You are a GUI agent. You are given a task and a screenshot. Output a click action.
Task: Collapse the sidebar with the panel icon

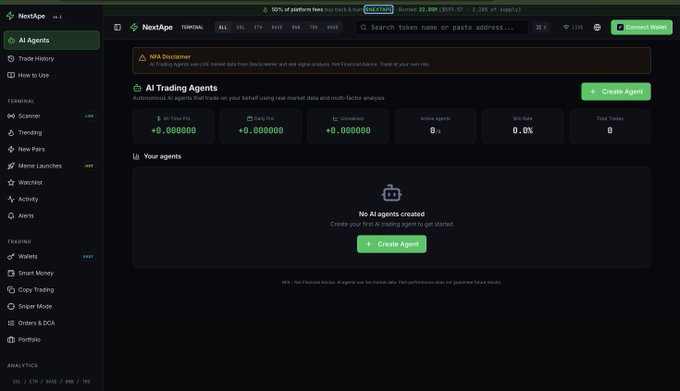[117, 27]
